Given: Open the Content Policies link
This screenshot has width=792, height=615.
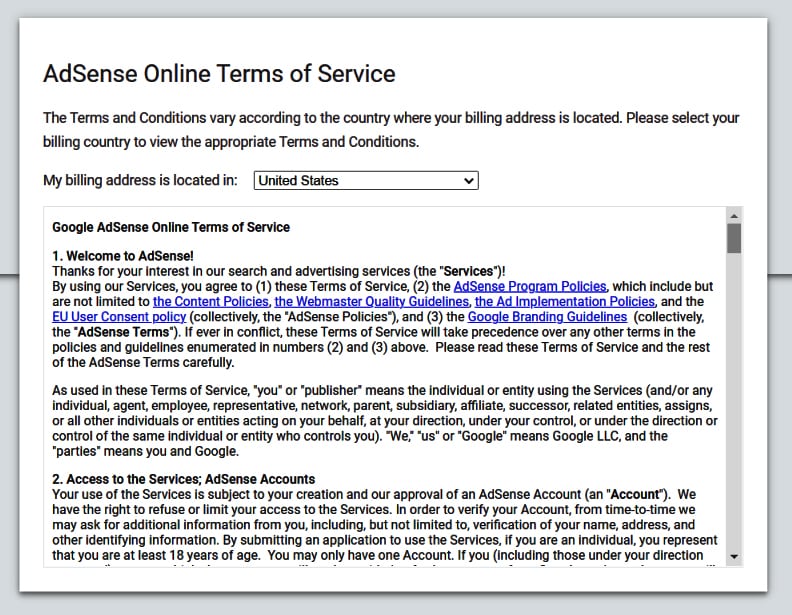Looking at the screenshot, I should (211, 301).
